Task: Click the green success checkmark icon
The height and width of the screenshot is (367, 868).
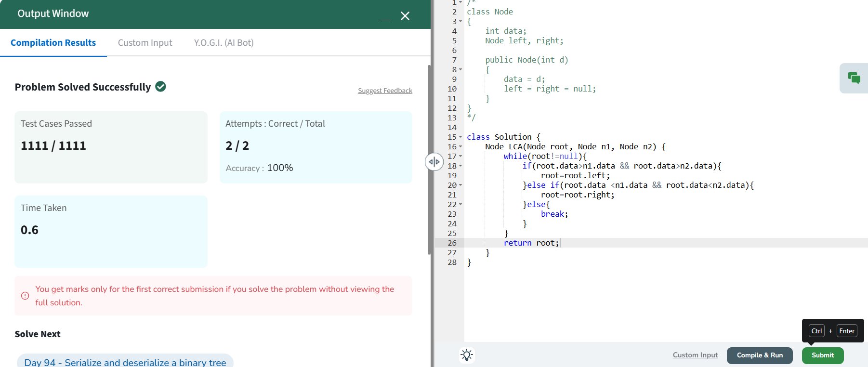Action: tap(161, 87)
